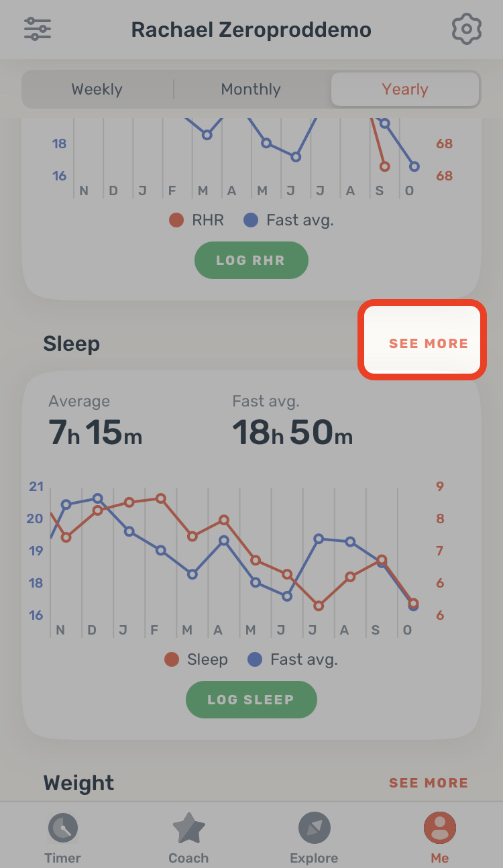Toggle the red RHR legend dot

tap(176, 220)
